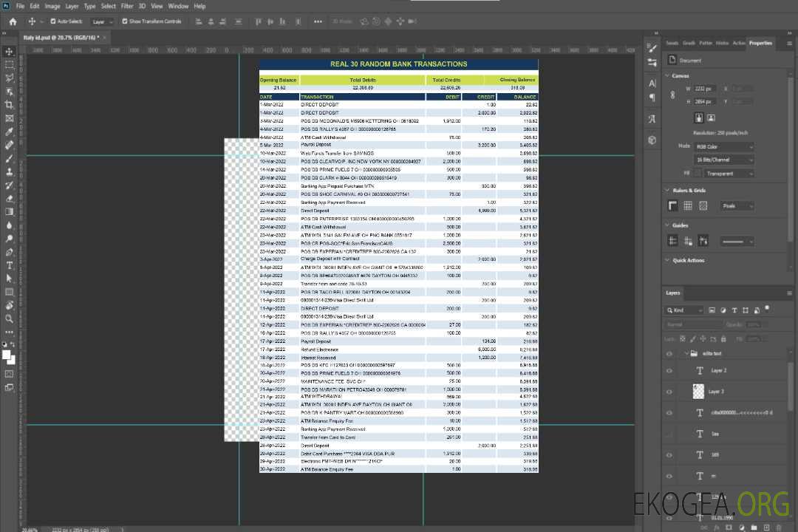
Task: Select the Rectangular Marquee tool
Action: point(9,65)
